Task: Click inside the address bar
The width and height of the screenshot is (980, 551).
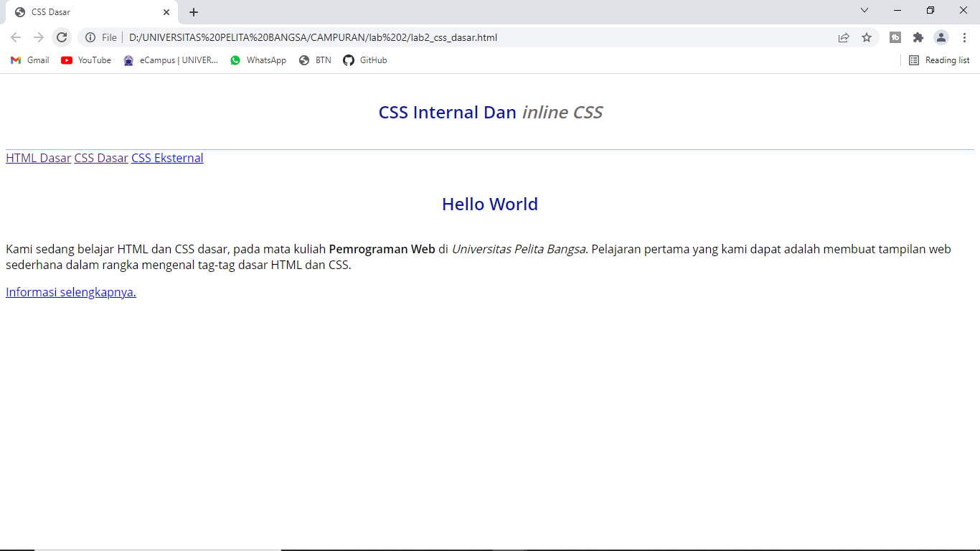Action: pos(430,37)
